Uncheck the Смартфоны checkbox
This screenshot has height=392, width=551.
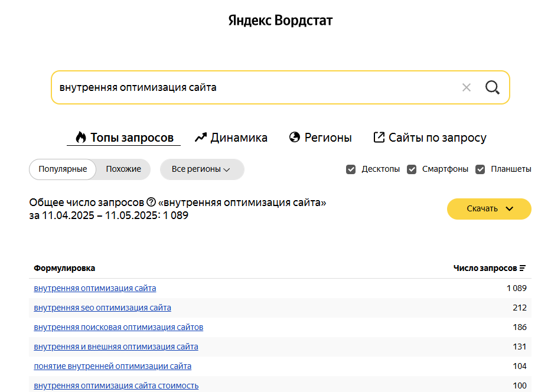[412, 169]
